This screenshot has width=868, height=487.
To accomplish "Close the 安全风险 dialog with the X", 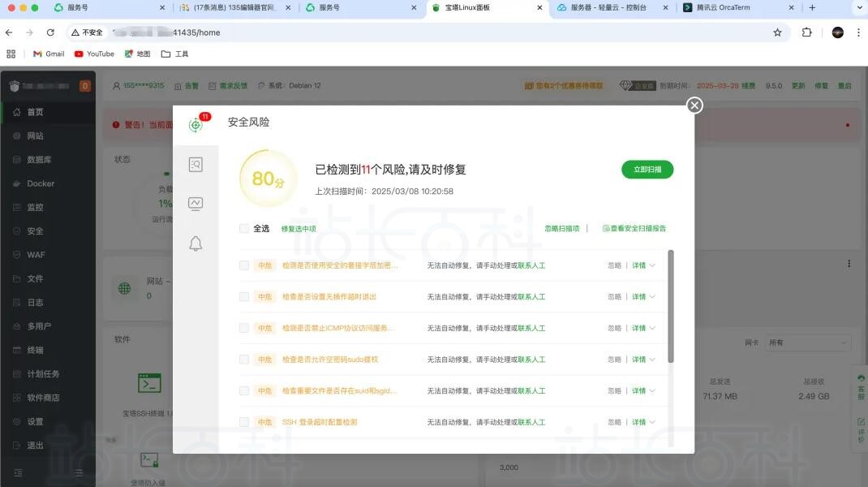I will click(694, 106).
